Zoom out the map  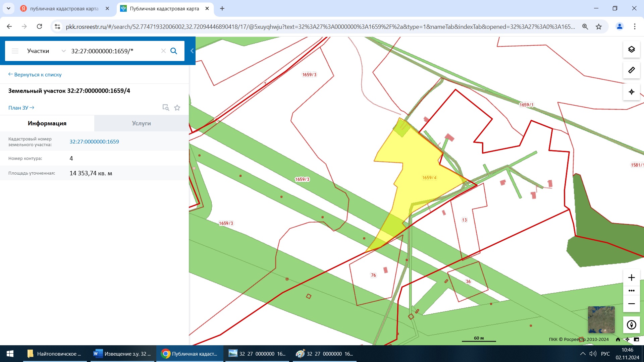pos(631,304)
